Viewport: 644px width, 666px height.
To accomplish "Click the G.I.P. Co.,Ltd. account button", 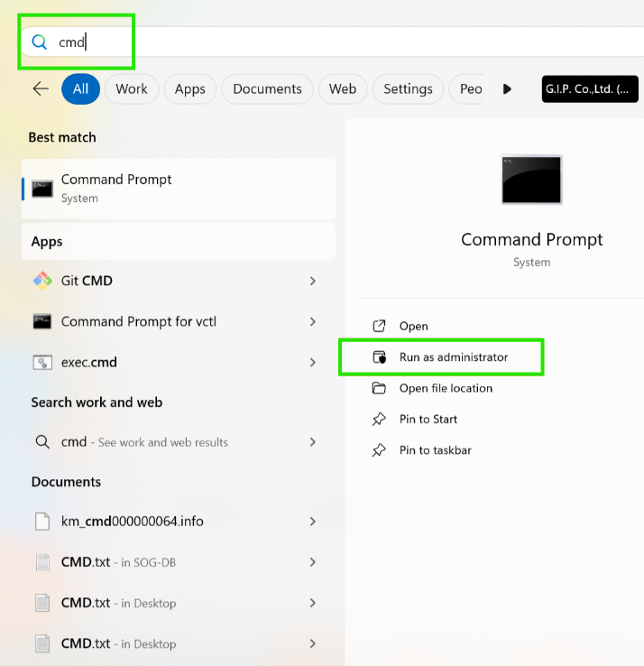I will [590, 89].
